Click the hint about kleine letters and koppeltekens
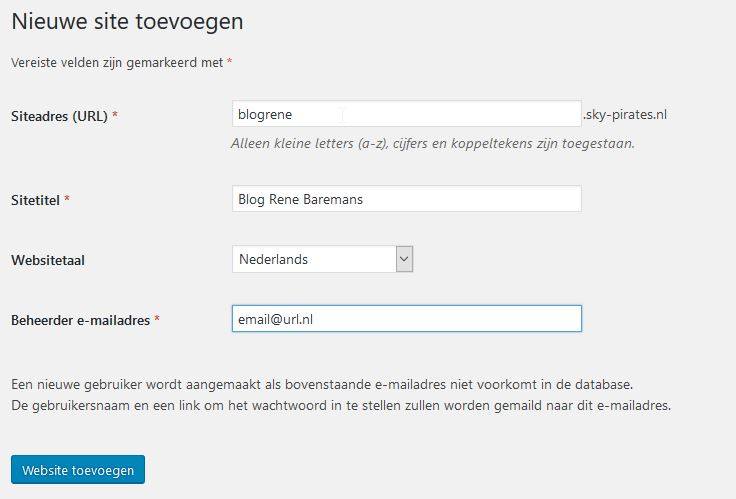Screen dimensions: 736x499 pyautogui.click(x=432, y=143)
